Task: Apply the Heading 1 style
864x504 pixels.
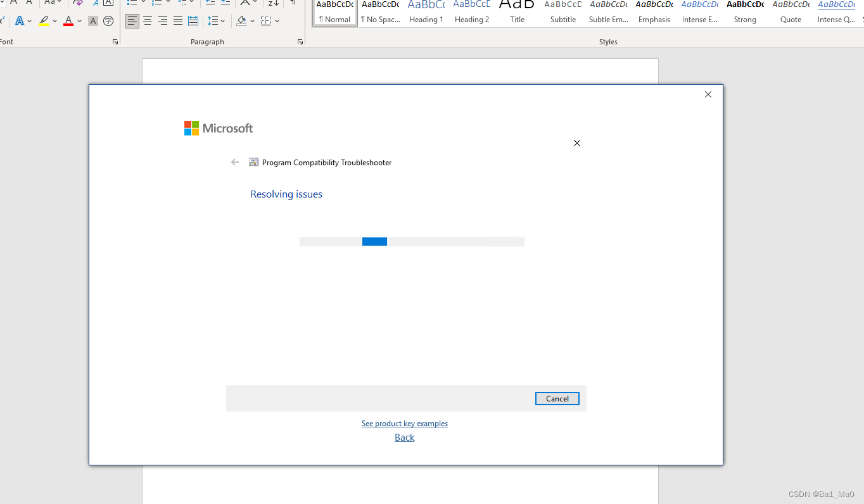Action: [426, 13]
